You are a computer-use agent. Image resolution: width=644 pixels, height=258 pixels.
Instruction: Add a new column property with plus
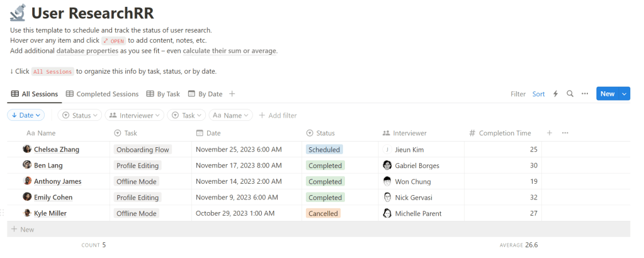click(x=550, y=133)
